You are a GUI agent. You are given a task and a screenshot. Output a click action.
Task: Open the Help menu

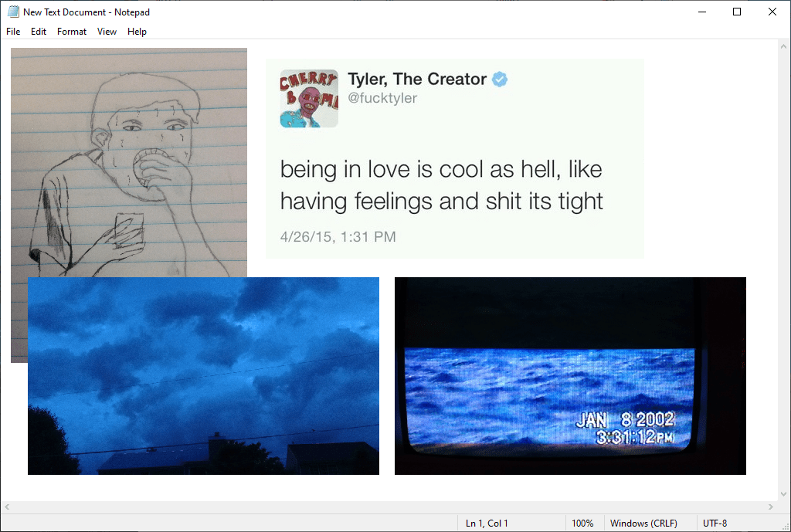click(137, 31)
